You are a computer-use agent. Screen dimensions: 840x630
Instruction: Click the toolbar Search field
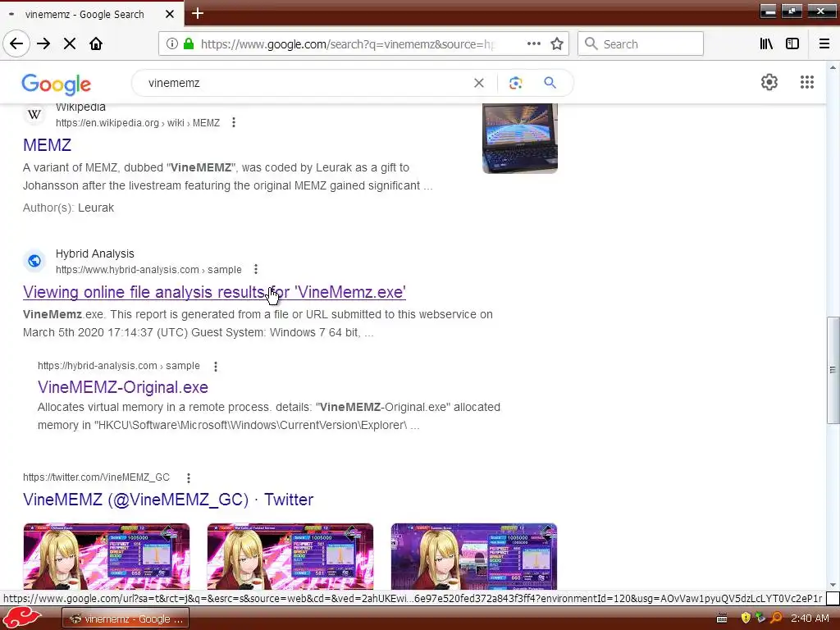coord(641,44)
